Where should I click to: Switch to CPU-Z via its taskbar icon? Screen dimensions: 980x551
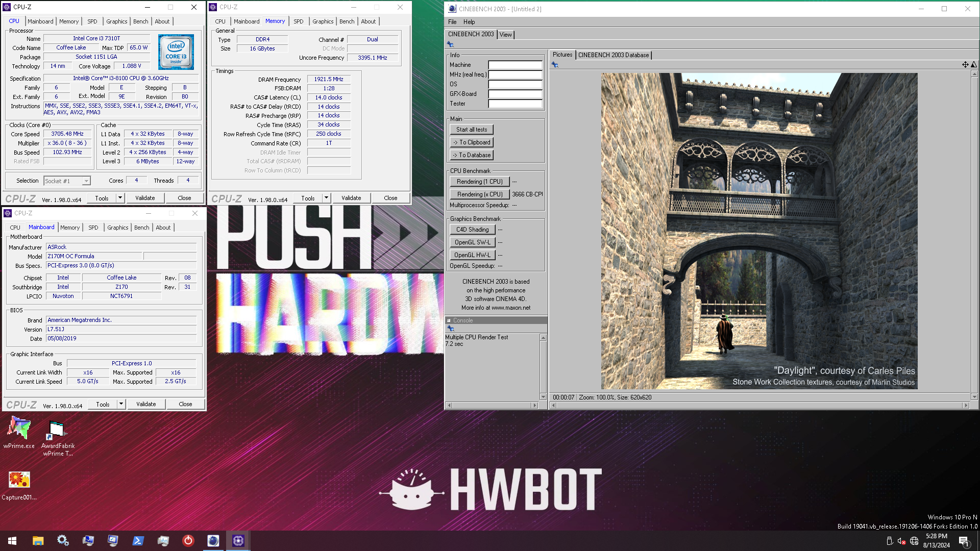coord(238,541)
